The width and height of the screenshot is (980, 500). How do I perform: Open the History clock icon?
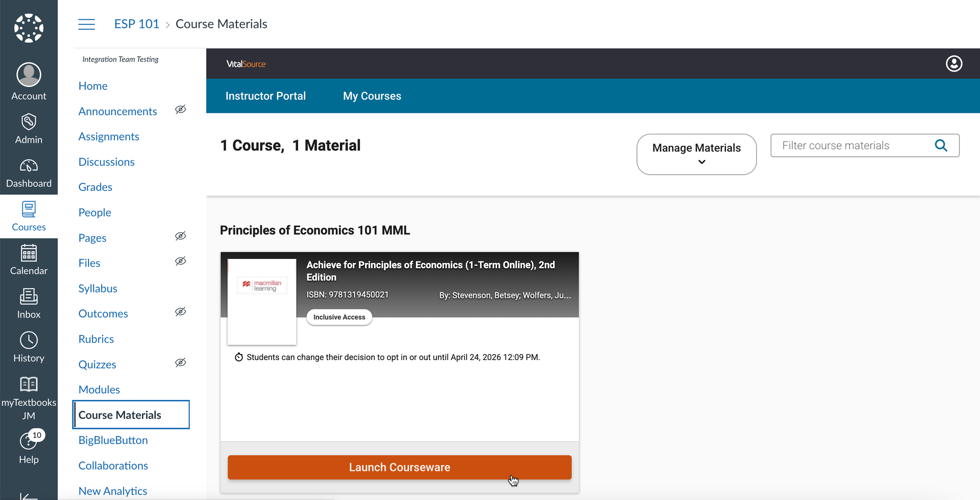[29, 340]
